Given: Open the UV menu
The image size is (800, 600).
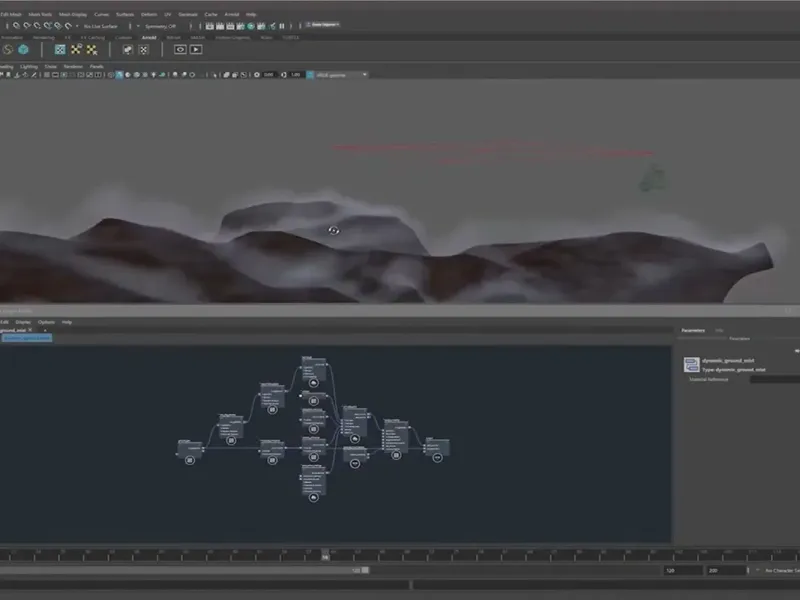Looking at the screenshot, I should point(168,14).
